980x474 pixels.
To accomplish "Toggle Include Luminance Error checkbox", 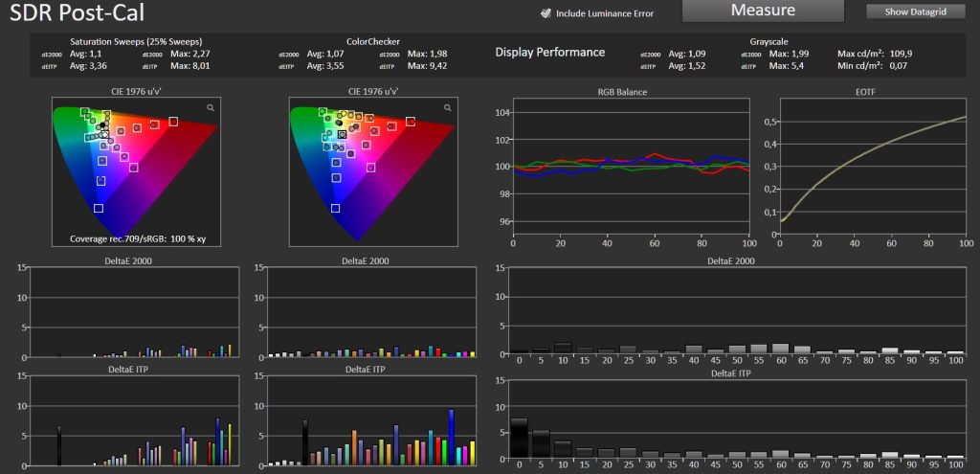I will click(546, 12).
